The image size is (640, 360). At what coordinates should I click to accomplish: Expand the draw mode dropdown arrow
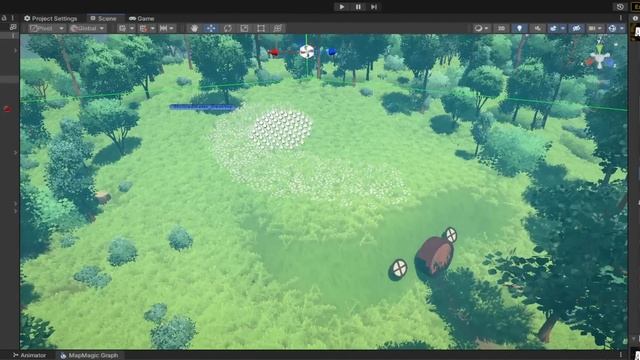(x=486, y=28)
